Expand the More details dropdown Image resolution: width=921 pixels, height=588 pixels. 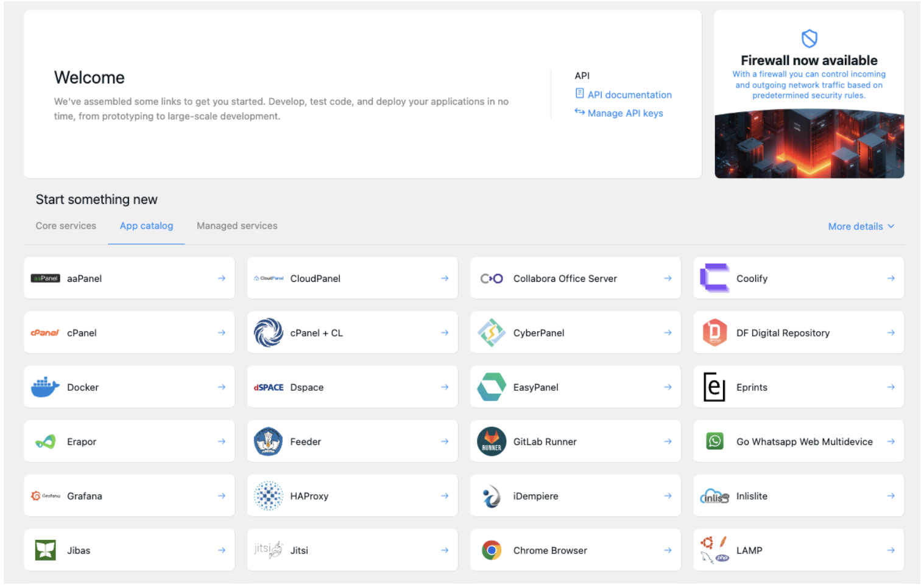861,226
